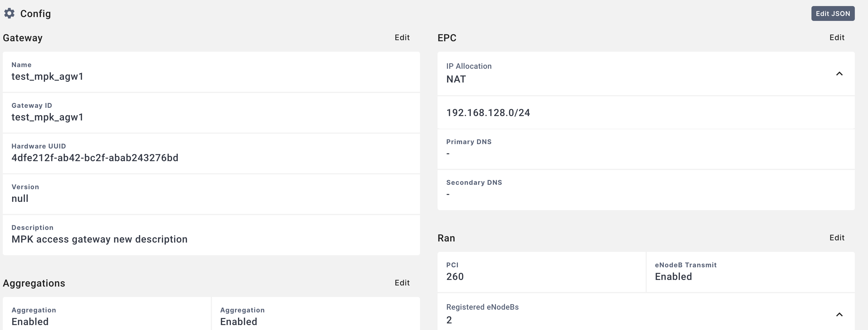Click the Config page title
Image resolution: width=868 pixels, height=330 pixels.
pyautogui.click(x=35, y=14)
